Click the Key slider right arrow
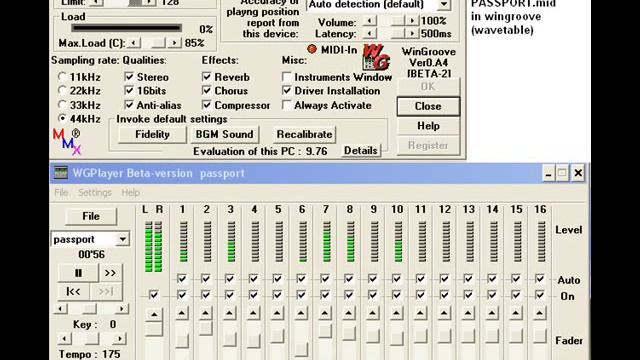The height and width of the screenshot is (360, 640). (x=119, y=338)
